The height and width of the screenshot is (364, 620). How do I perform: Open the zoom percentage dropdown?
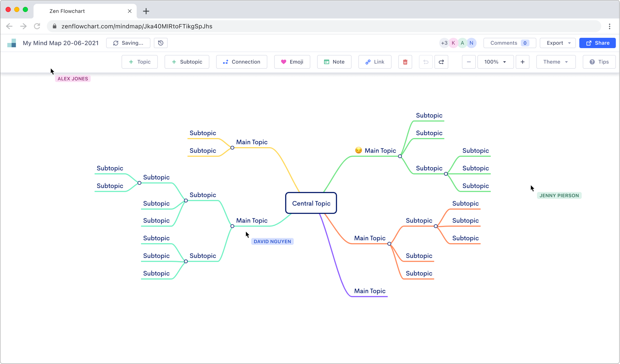coord(495,62)
